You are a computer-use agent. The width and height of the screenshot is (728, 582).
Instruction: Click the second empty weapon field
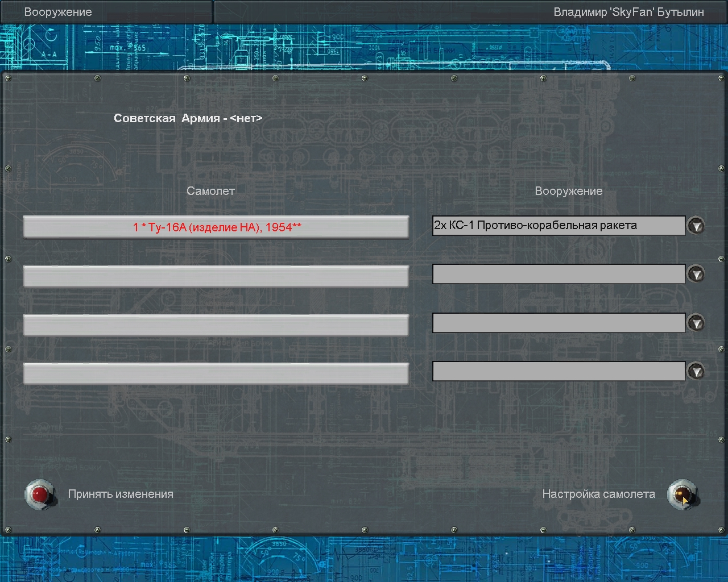tap(559, 274)
